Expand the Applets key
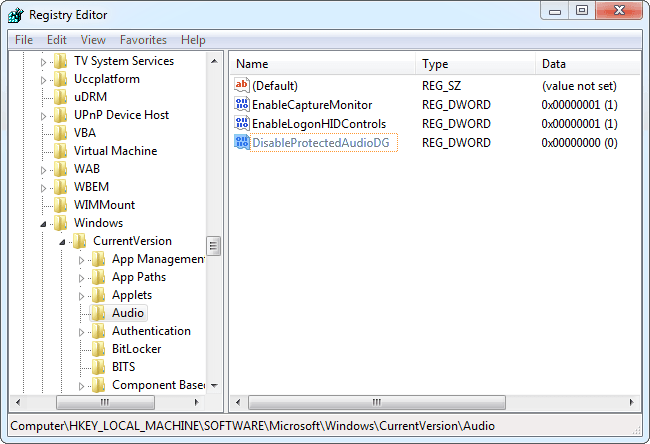Image resolution: width=650 pixels, height=444 pixels. [x=81, y=296]
